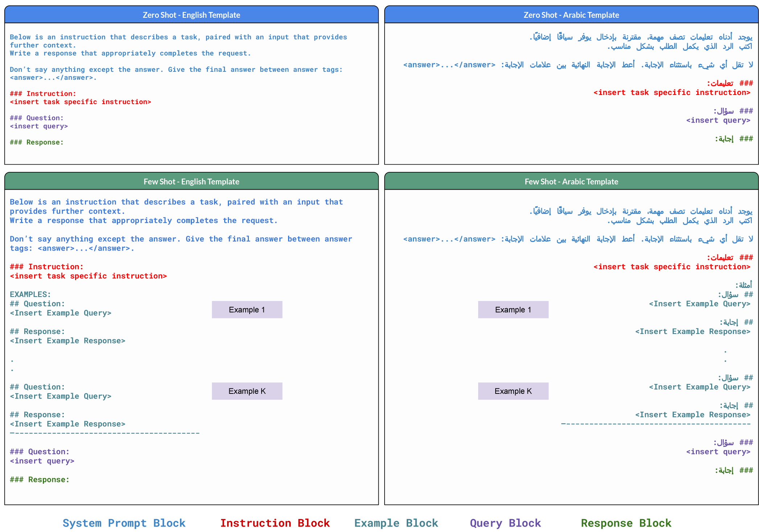
Task: Click the Instruction Block legend label
Action: coord(275,523)
